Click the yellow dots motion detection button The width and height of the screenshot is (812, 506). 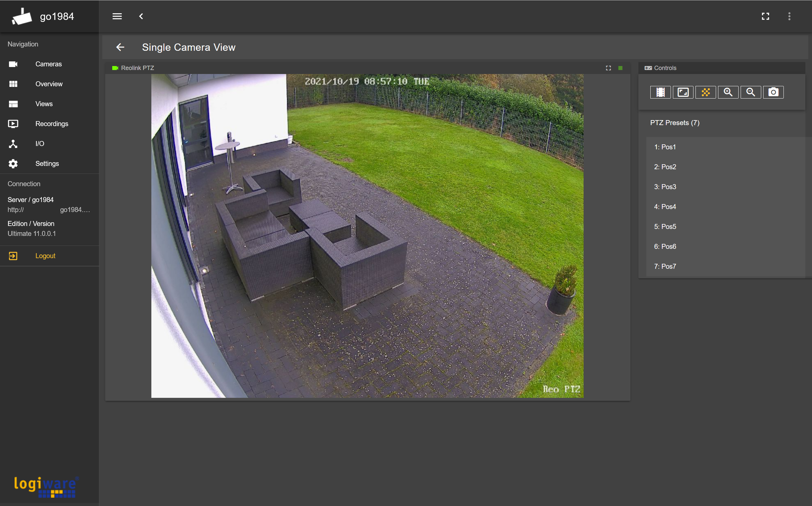(x=705, y=92)
